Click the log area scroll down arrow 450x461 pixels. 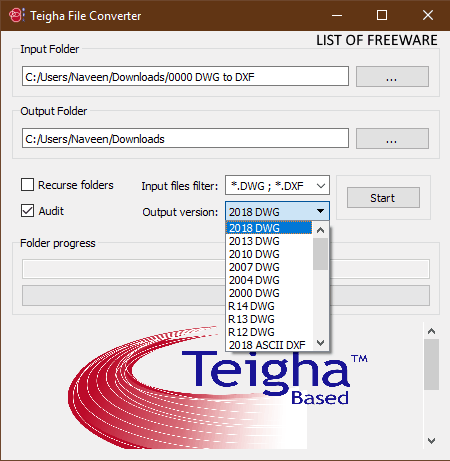(431, 441)
